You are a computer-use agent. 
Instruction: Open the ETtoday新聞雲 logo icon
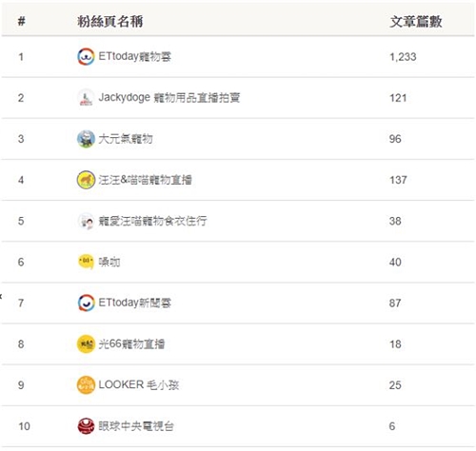[86, 303]
